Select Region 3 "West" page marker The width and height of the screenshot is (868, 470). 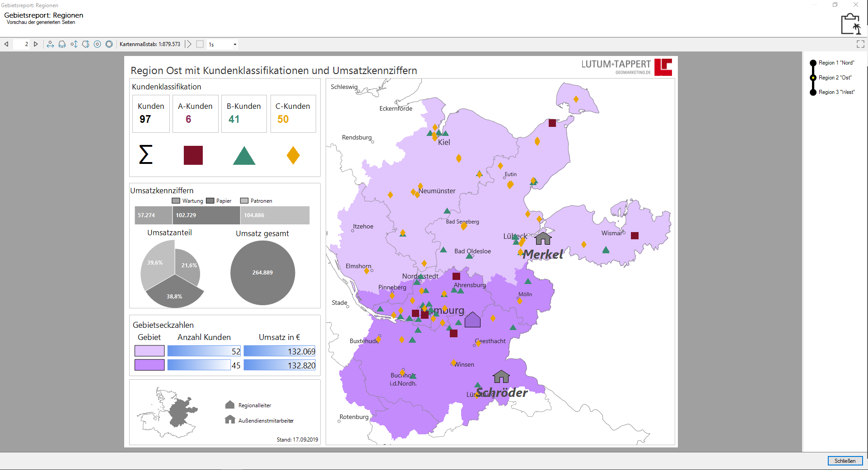click(813, 92)
